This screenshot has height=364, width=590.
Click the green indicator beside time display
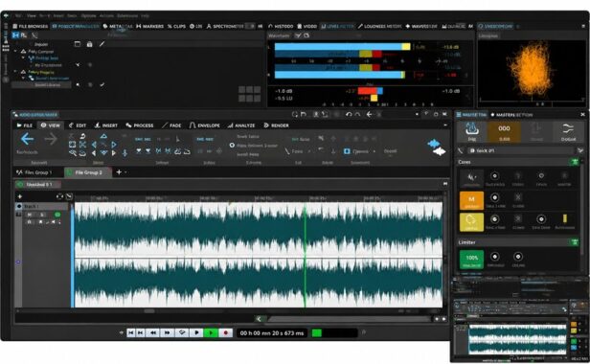(317, 332)
